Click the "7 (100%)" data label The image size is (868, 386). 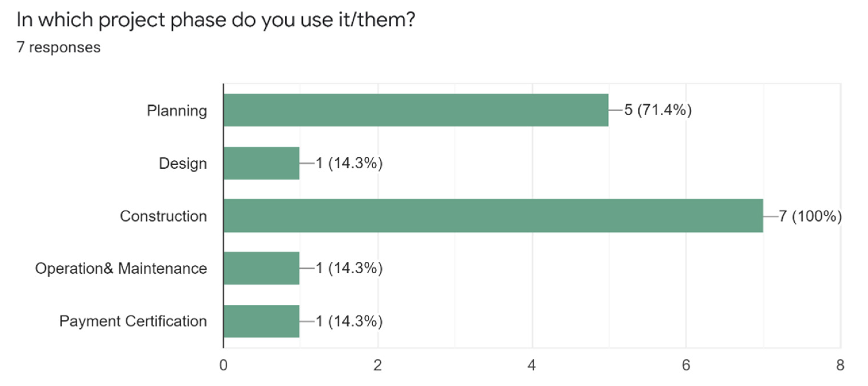[810, 216]
